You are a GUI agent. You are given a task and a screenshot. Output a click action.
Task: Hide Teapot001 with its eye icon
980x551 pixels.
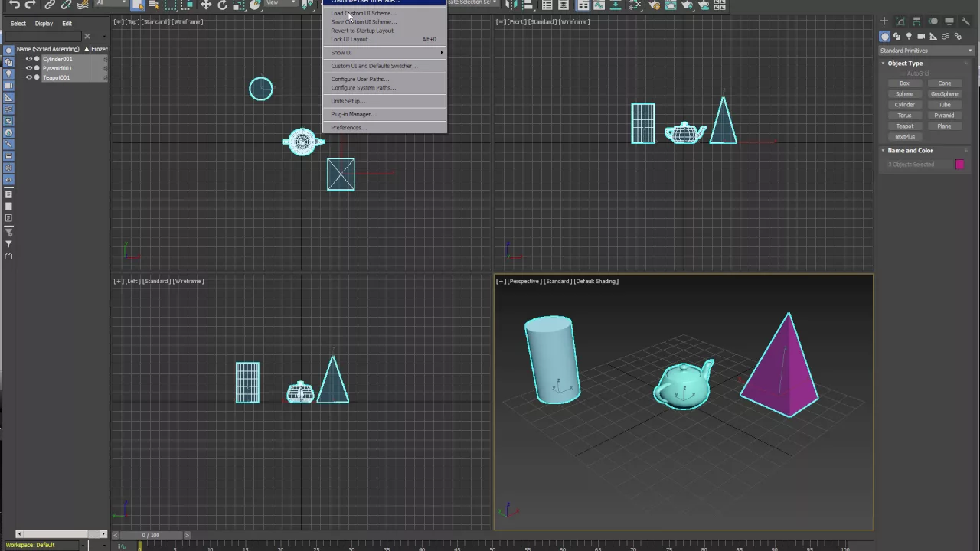tap(29, 77)
